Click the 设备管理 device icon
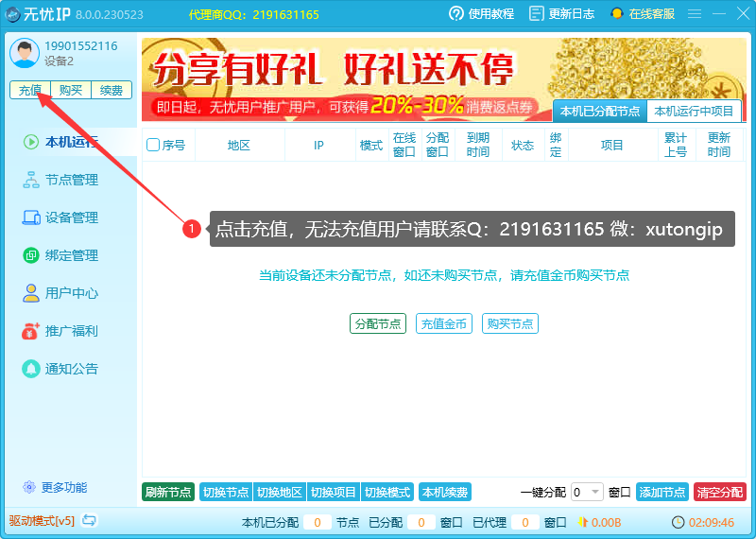Screen dimensions: 756x539 click(31, 217)
